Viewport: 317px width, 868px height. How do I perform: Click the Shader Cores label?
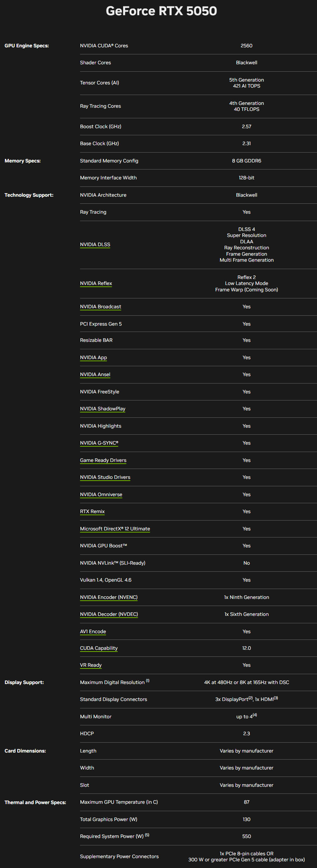96,63
